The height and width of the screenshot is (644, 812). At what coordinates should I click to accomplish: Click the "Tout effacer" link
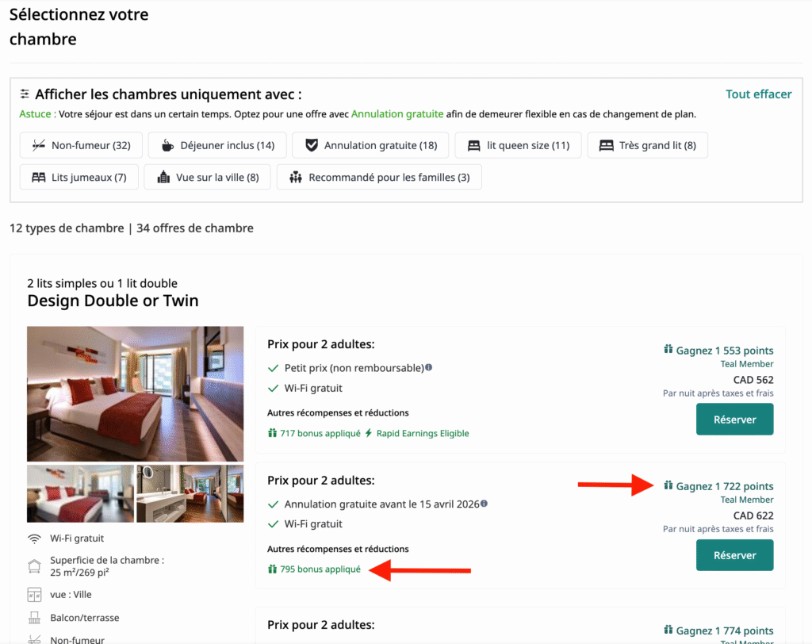tap(758, 94)
